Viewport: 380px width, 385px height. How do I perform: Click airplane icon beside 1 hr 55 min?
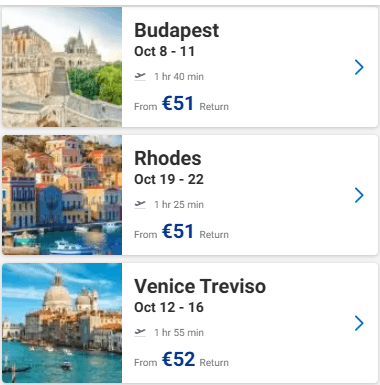(140, 332)
